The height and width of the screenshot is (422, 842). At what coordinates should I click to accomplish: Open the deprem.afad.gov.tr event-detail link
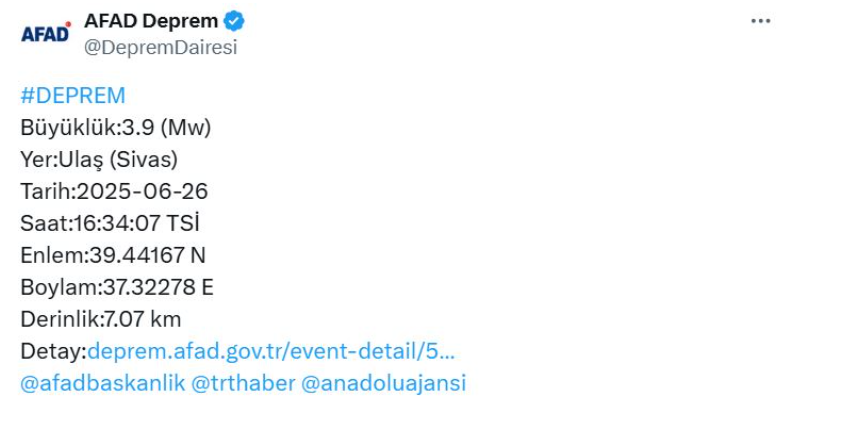271,352
